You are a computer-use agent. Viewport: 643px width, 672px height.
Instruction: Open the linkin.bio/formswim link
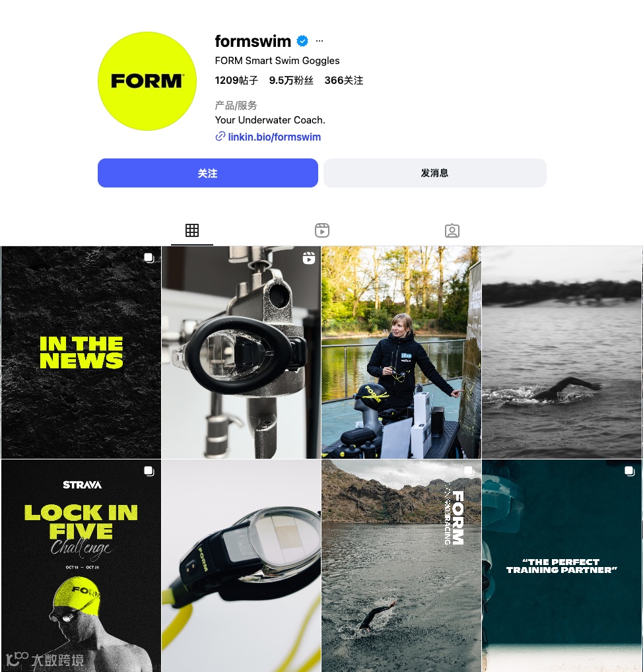point(275,137)
